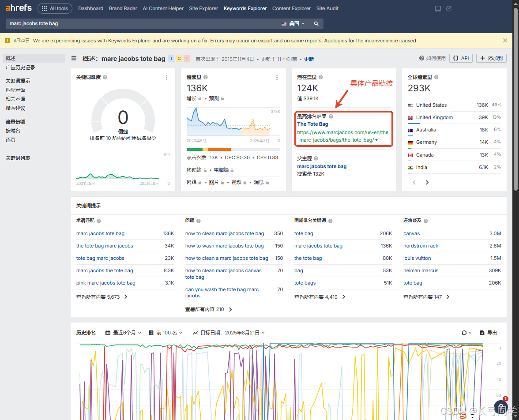Viewport: 519px width, 420px height.
Task: Click the ahrefs logo
Action: point(19,8)
